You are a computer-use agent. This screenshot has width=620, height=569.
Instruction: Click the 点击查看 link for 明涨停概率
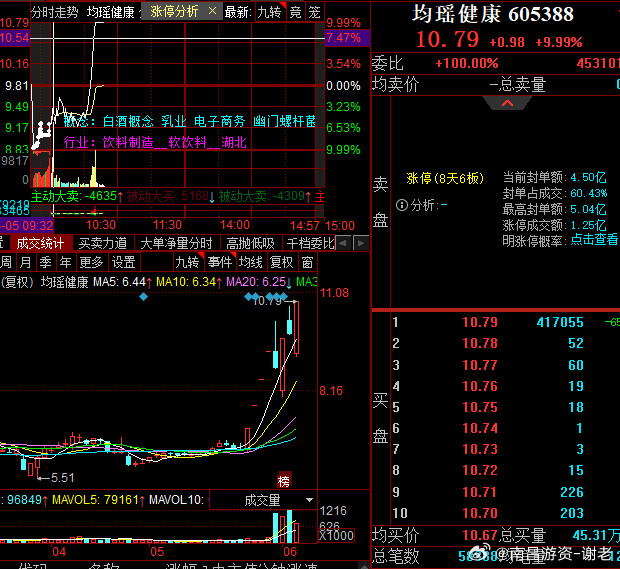pos(594,240)
